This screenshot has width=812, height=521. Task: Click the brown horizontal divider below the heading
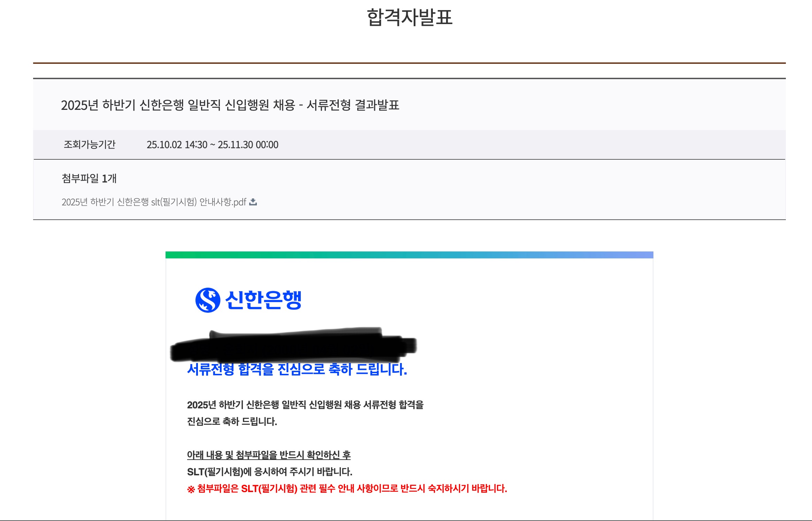tap(409, 63)
